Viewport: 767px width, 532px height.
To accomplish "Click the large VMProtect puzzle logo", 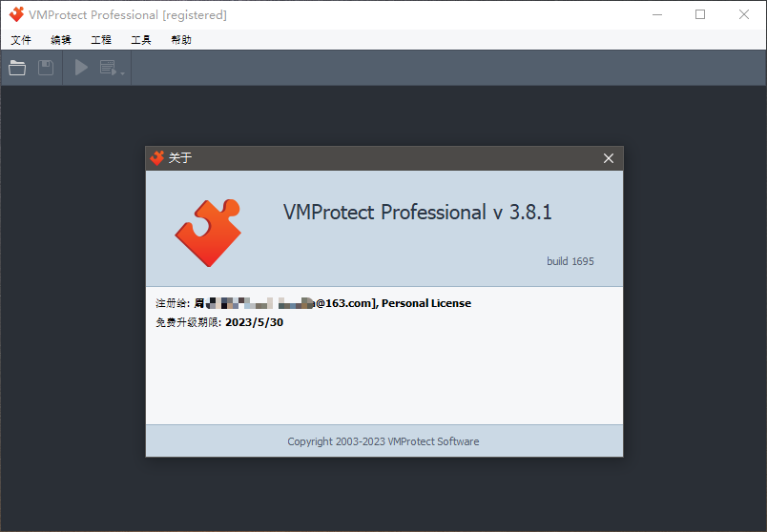I will pos(208,233).
